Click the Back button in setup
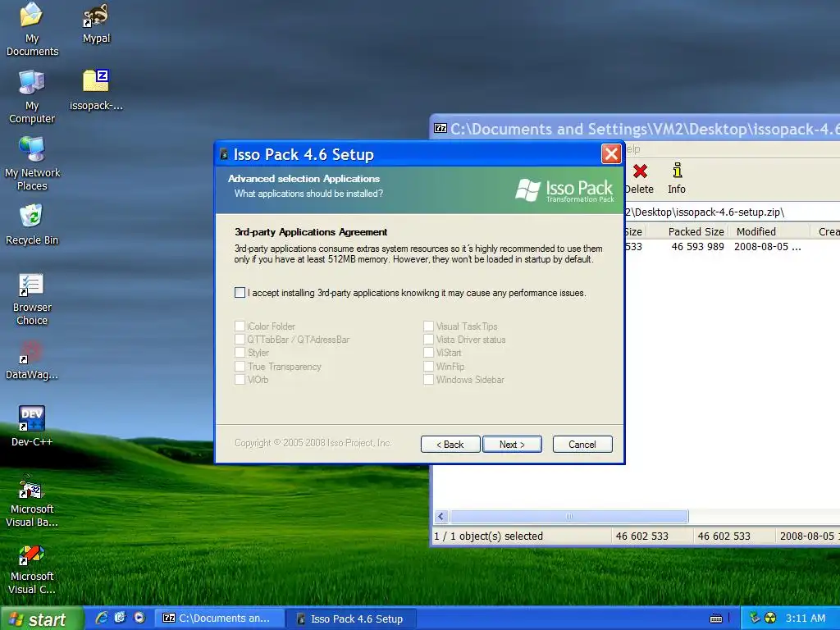 [x=450, y=444]
